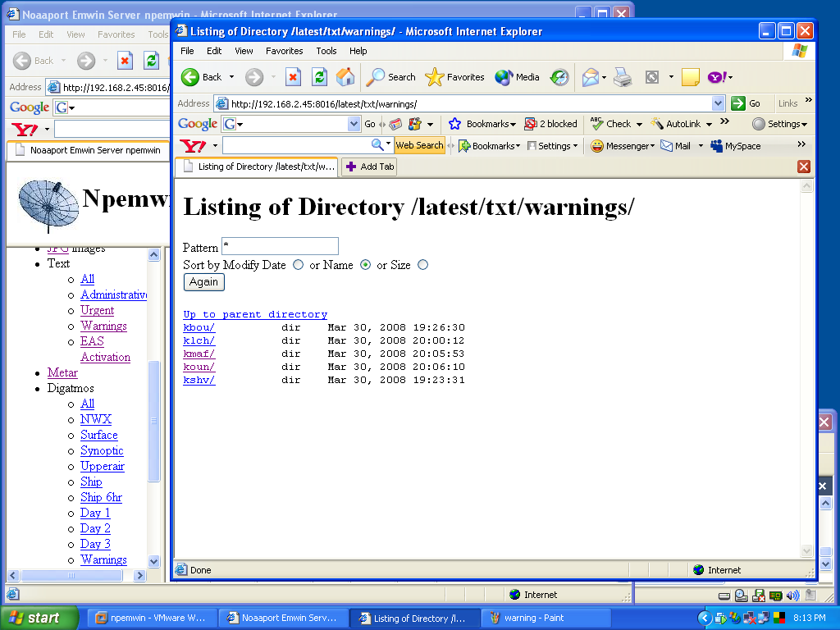
Task: Open the Tools menu in the warnings window
Action: tap(326, 51)
